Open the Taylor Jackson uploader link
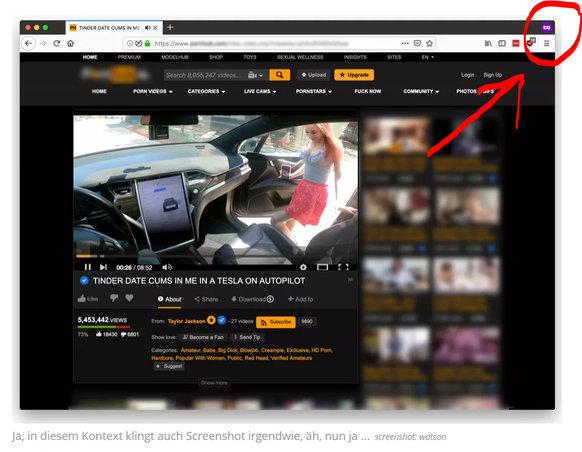The height and width of the screenshot is (452, 582). tap(186, 321)
